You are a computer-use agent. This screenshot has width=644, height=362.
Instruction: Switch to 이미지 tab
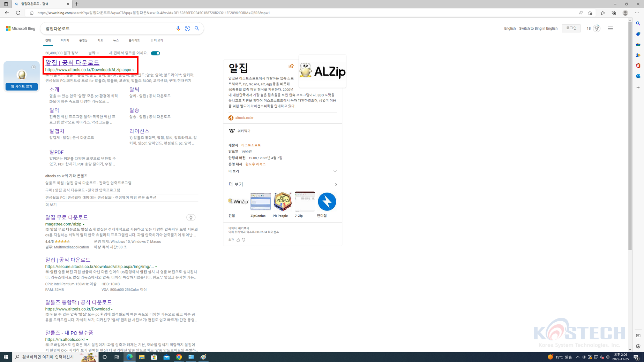(x=65, y=40)
